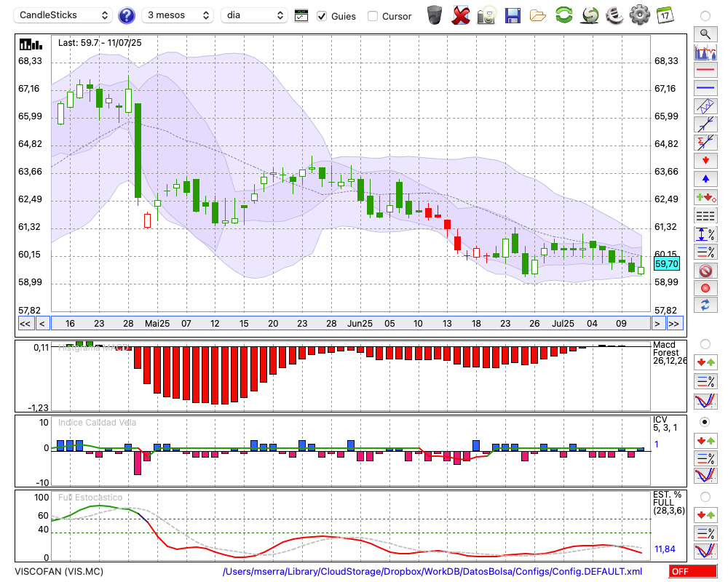Click red-green arrows button for MACD panel

705,362
